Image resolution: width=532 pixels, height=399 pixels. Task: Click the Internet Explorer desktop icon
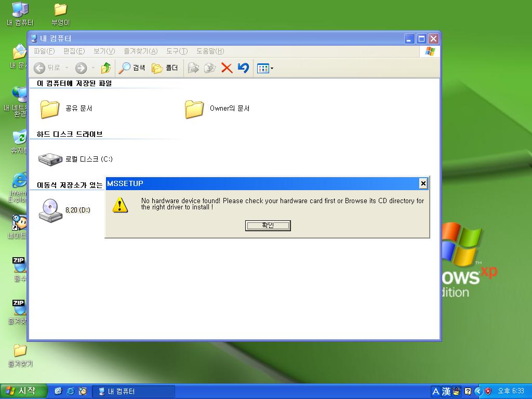coord(18,187)
